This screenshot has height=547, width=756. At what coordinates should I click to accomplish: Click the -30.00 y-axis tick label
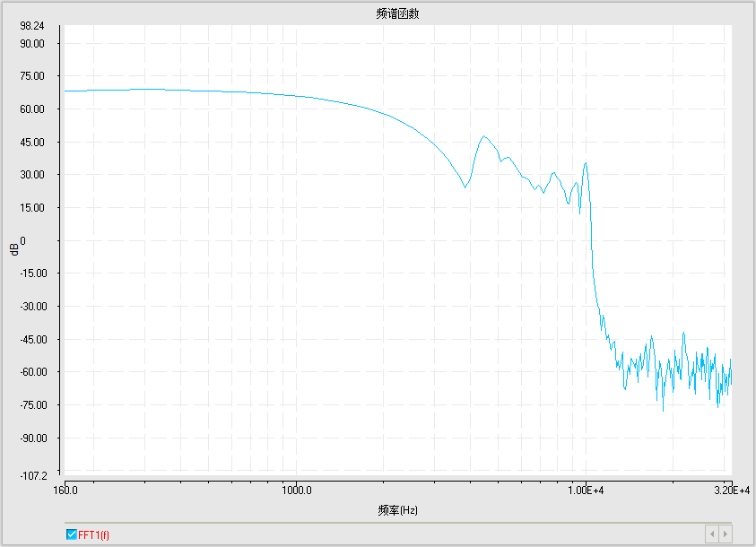point(43,307)
